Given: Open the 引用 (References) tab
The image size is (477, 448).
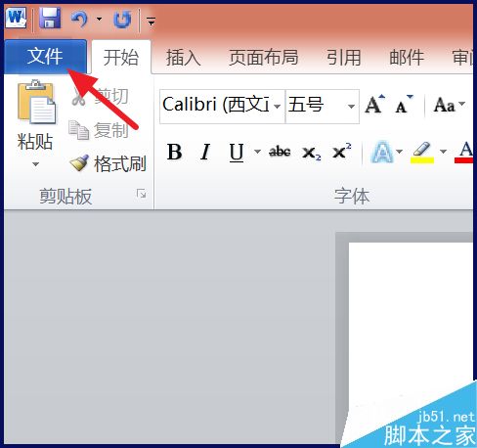Looking at the screenshot, I should coord(344,58).
